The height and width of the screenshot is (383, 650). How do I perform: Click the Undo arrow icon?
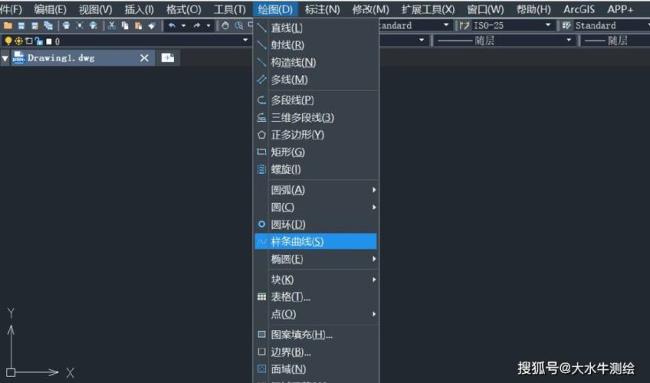[172, 26]
